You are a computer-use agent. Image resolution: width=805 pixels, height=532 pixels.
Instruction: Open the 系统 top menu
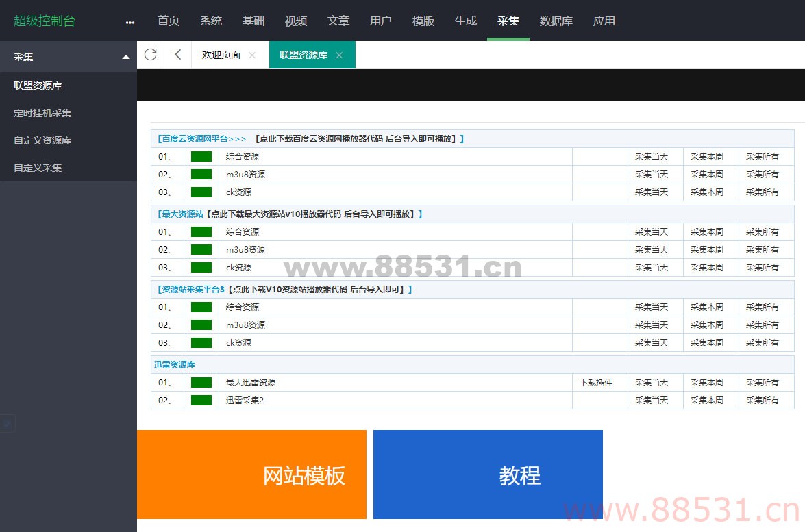pyautogui.click(x=211, y=21)
